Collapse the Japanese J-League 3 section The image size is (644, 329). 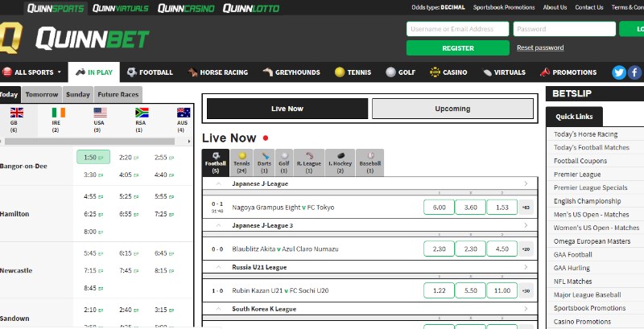tap(218, 225)
